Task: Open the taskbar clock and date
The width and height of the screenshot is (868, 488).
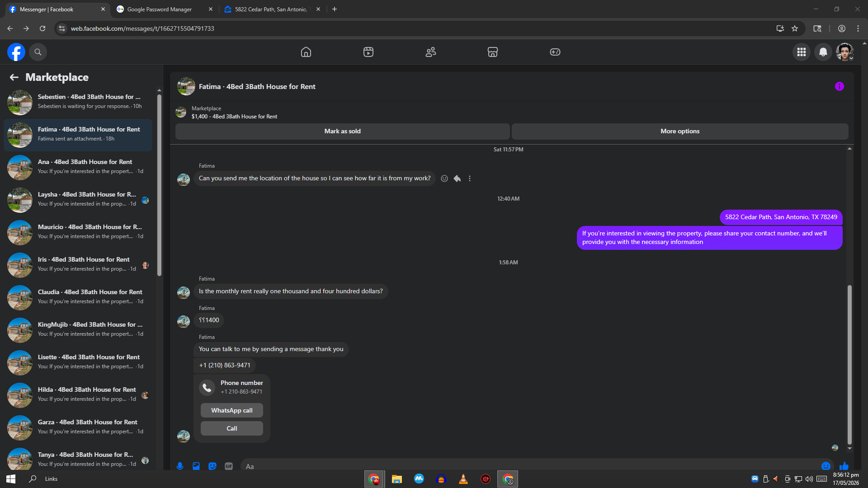Action: tap(846, 479)
